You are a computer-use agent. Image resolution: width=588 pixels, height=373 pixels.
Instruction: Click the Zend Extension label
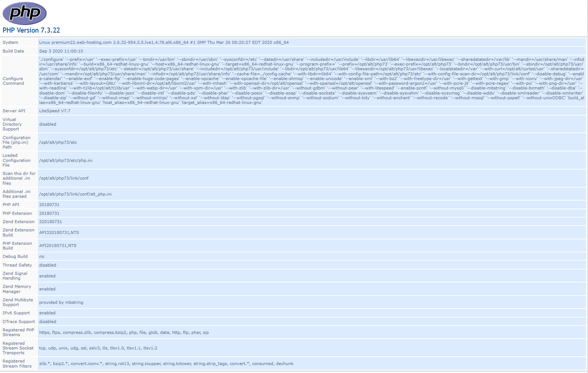(x=19, y=221)
